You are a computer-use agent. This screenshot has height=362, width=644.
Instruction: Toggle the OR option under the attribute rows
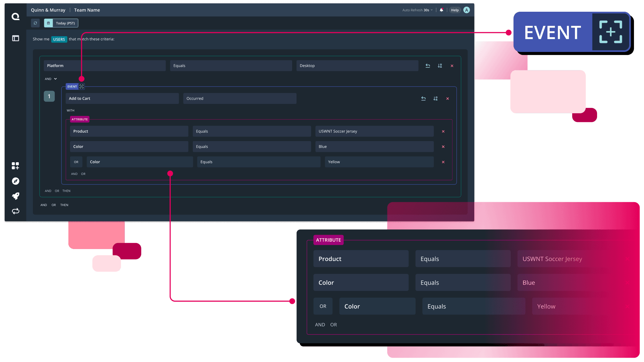point(83,174)
